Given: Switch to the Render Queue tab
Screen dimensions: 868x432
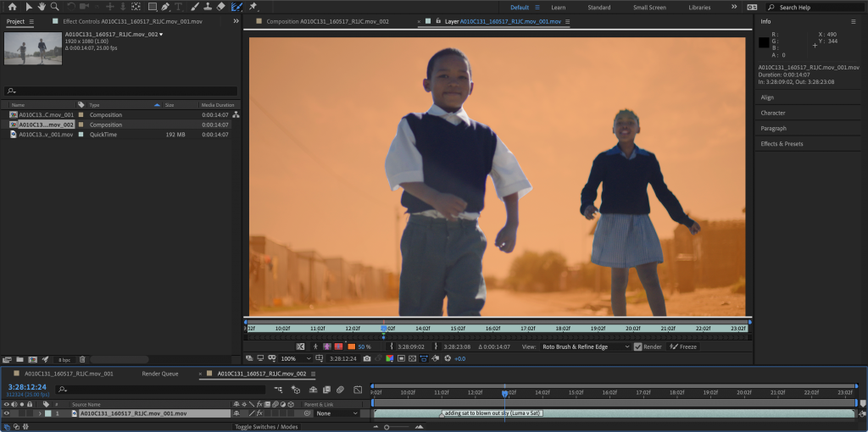Looking at the screenshot, I should click(159, 374).
